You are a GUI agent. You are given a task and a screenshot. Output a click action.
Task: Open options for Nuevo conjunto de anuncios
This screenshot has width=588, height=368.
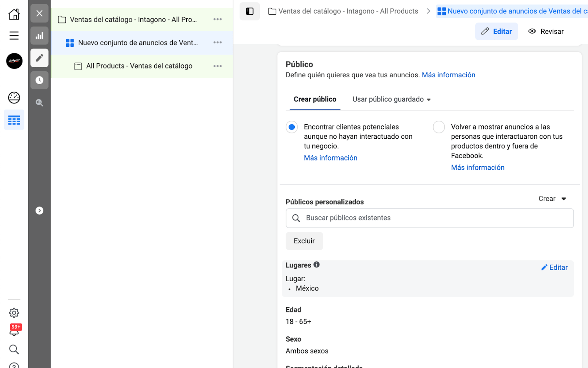pyautogui.click(x=218, y=43)
